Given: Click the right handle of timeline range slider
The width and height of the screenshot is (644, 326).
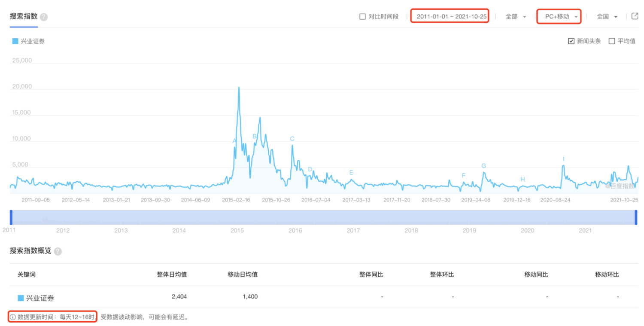Looking at the screenshot, I should pyautogui.click(x=636, y=217).
